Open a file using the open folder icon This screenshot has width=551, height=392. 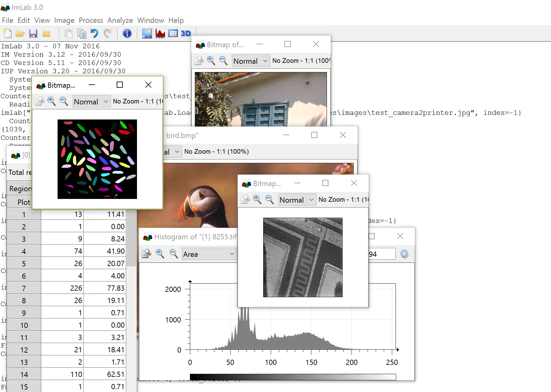(20, 33)
